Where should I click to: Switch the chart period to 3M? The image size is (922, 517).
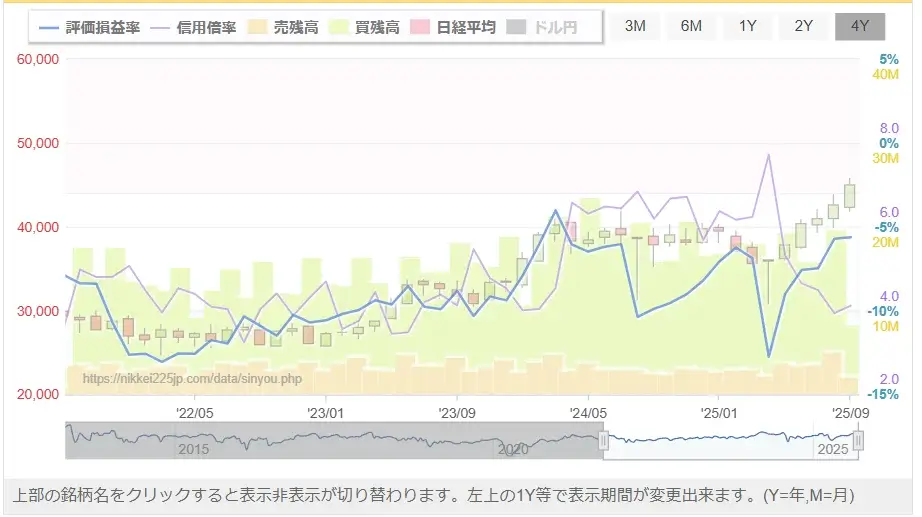click(x=635, y=26)
